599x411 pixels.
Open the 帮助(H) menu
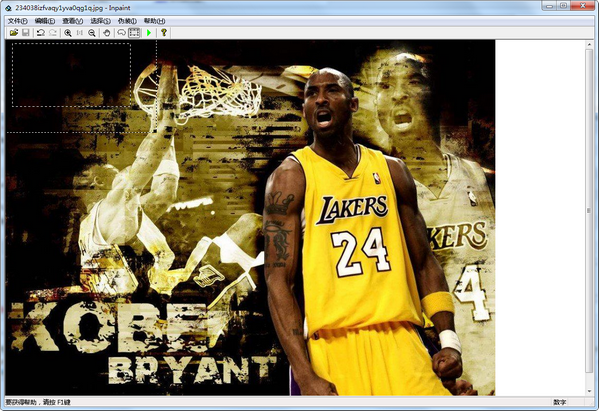(154, 21)
